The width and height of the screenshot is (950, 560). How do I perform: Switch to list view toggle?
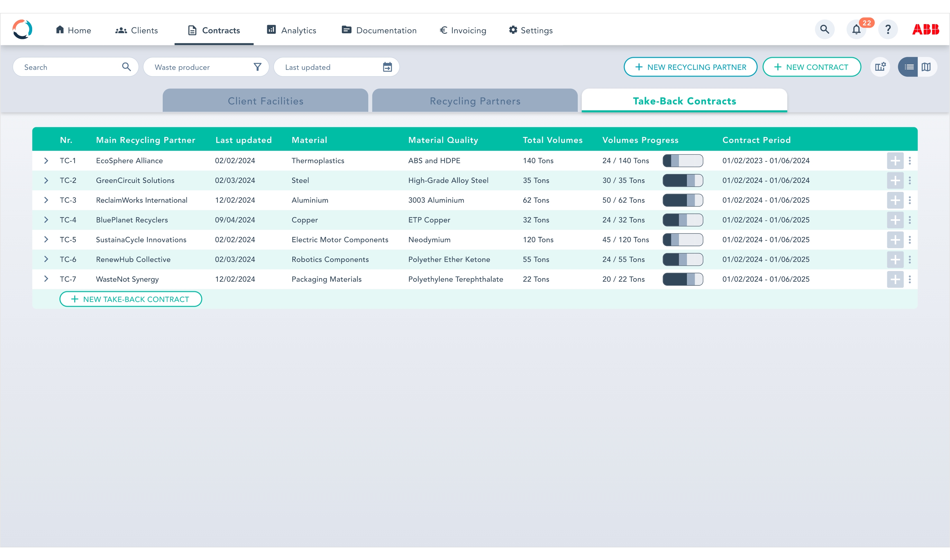coord(909,67)
